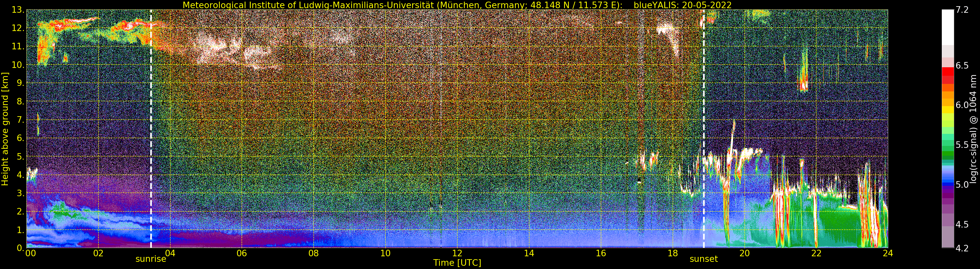This screenshot has width=980, height=269.
Task: Click the '16' hour tick on time axis
Action: (x=601, y=253)
